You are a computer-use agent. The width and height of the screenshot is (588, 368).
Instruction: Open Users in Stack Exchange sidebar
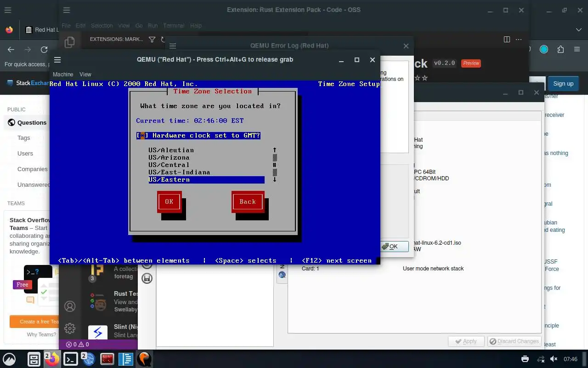(25, 154)
